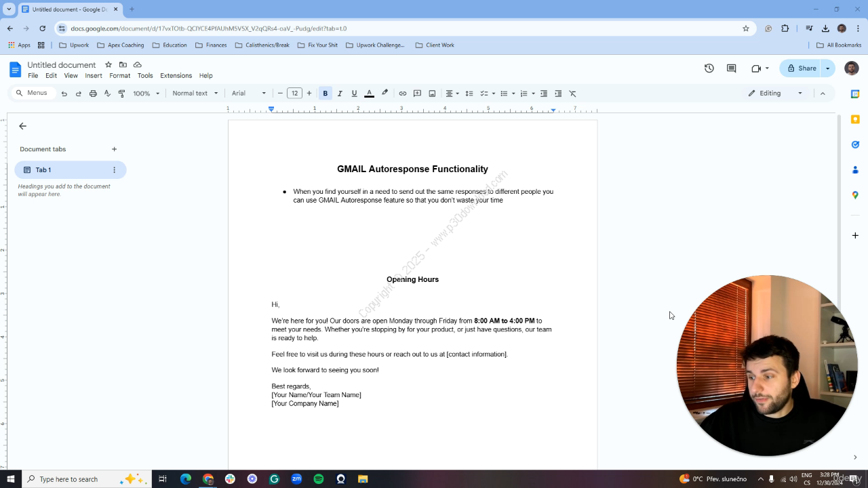
Task: Click the Add comment icon
Action: point(418,94)
